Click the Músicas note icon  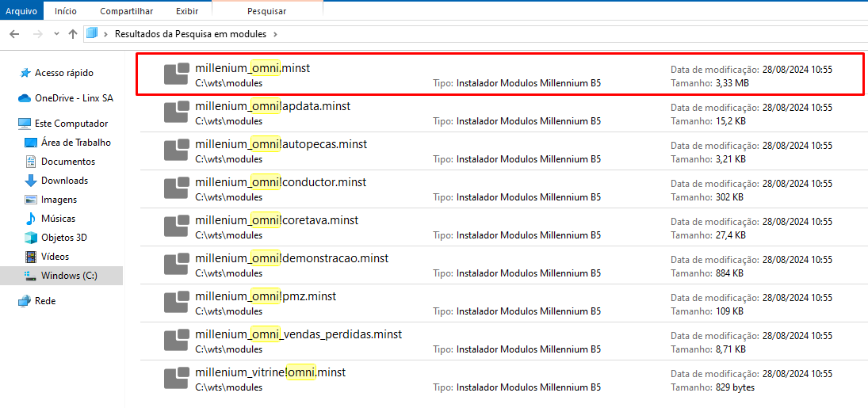click(x=31, y=219)
